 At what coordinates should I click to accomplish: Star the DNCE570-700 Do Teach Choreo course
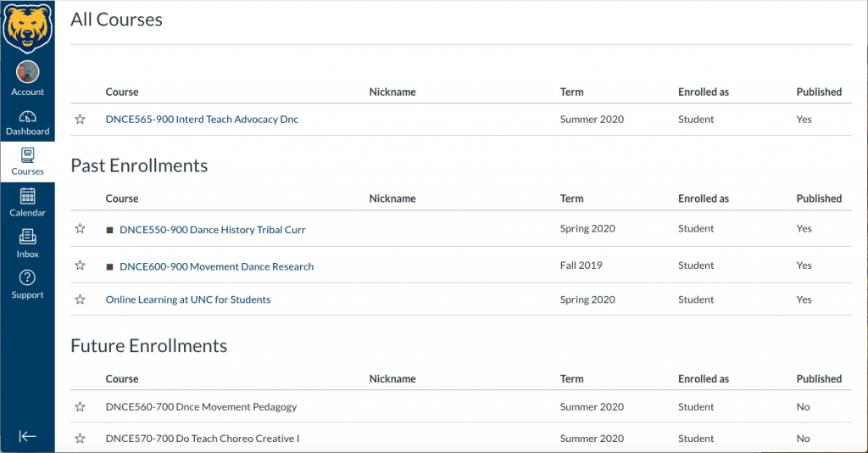(x=81, y=439)
